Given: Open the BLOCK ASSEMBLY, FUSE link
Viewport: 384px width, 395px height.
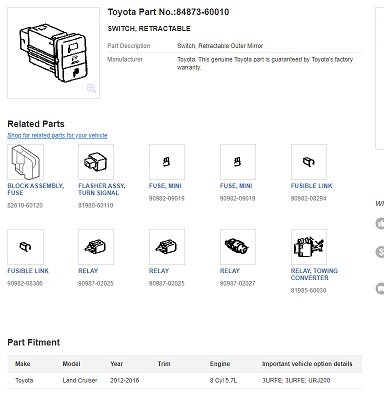Looking at the screenshot, I should coord(35,189).
